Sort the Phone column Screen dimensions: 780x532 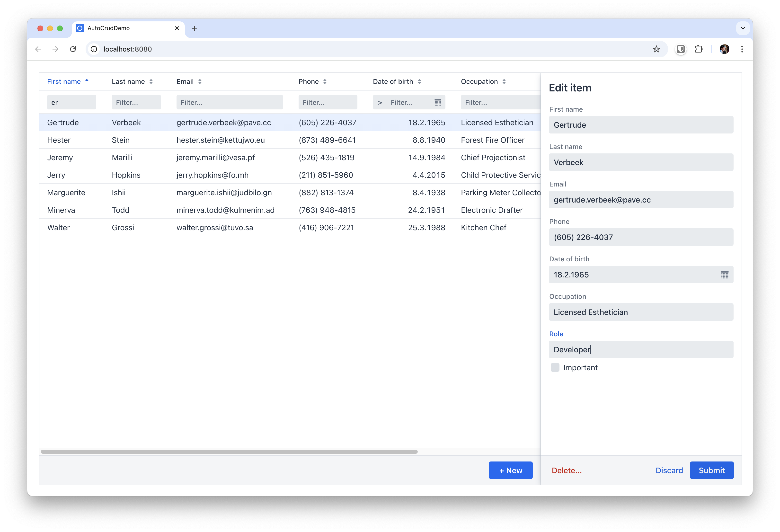pyautogui.click(x=325, y=81)
